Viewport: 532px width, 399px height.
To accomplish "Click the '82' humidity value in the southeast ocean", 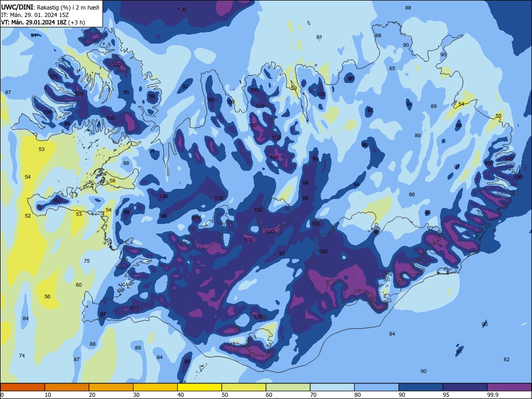I will [x=506, y=359].
